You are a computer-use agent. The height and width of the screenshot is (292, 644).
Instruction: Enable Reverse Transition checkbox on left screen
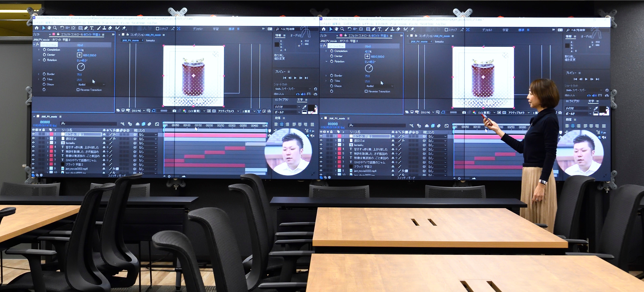[78, 90]
